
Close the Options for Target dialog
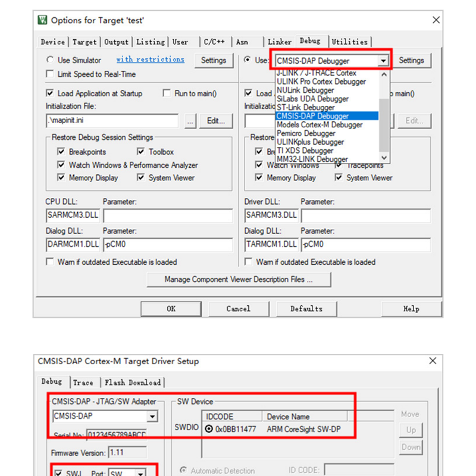(x=436, y=20)
